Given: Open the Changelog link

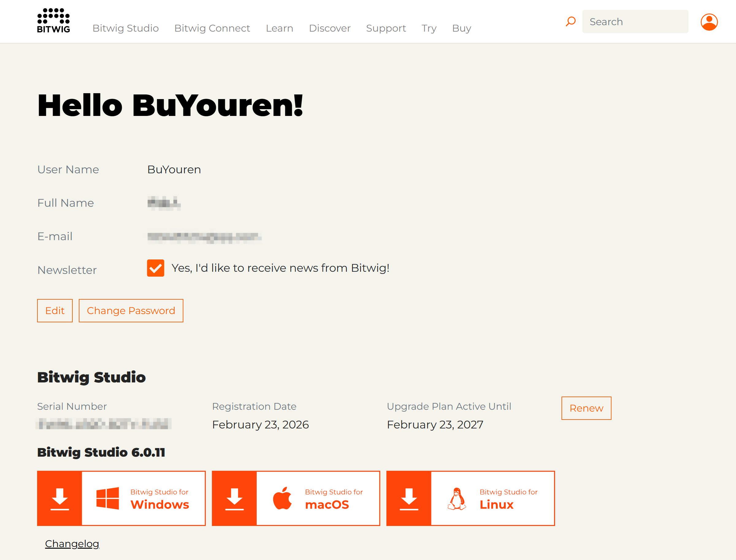Looking at the screenshot, I should tap(72, 544).
